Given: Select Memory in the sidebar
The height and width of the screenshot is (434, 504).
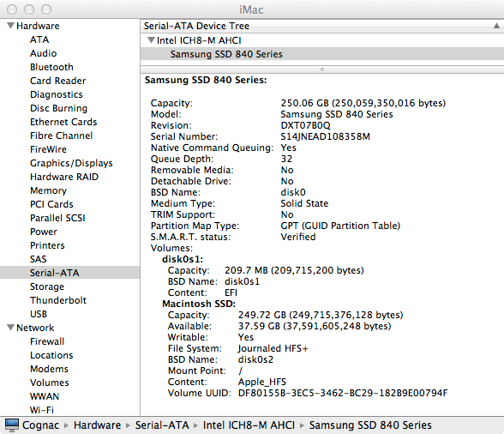Looking at the screenshot, I should (48, 190).
